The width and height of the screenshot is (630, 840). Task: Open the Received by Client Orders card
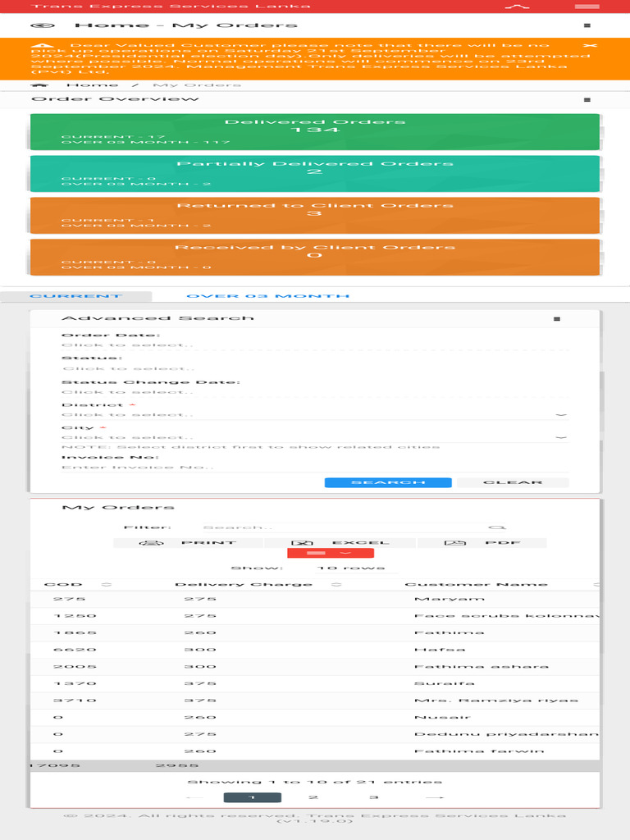click(314, 257)
